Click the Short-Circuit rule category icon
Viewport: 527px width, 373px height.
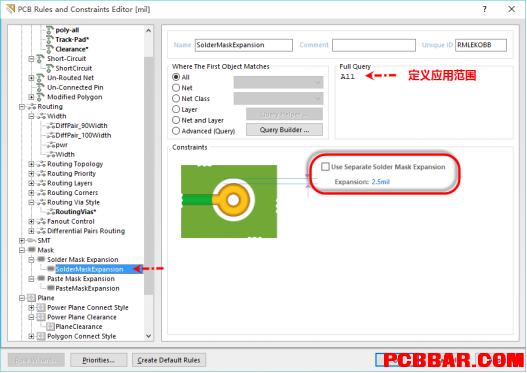(40, 59)
